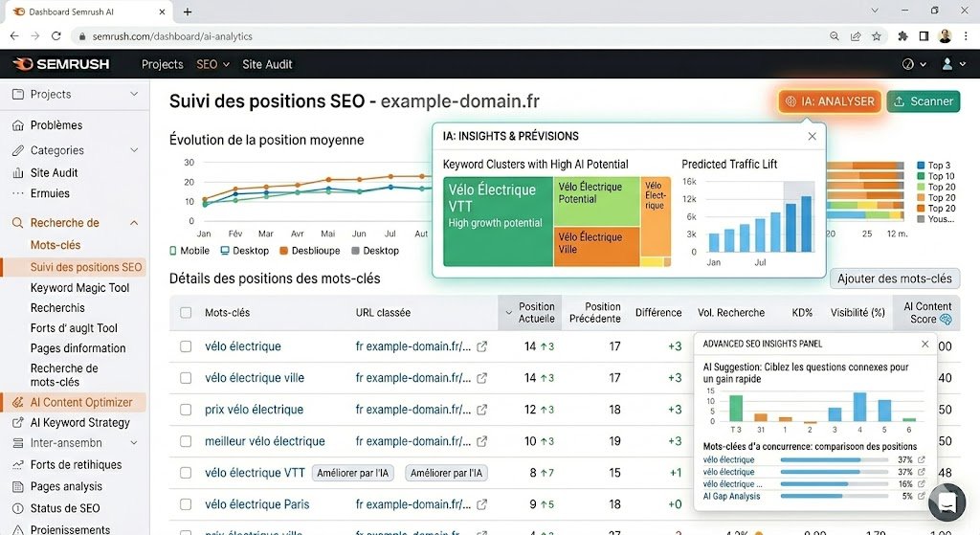Image resolution: width=980 pixels, height=535 pixels.
Task: Select all keywords with header checkbox
Action: click(186, 313)
